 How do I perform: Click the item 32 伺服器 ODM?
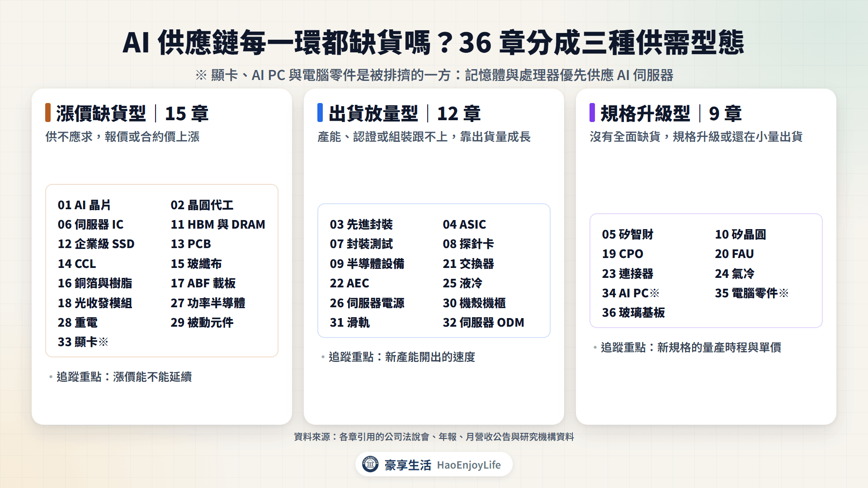pyautogui.click(x=483, y=323)
